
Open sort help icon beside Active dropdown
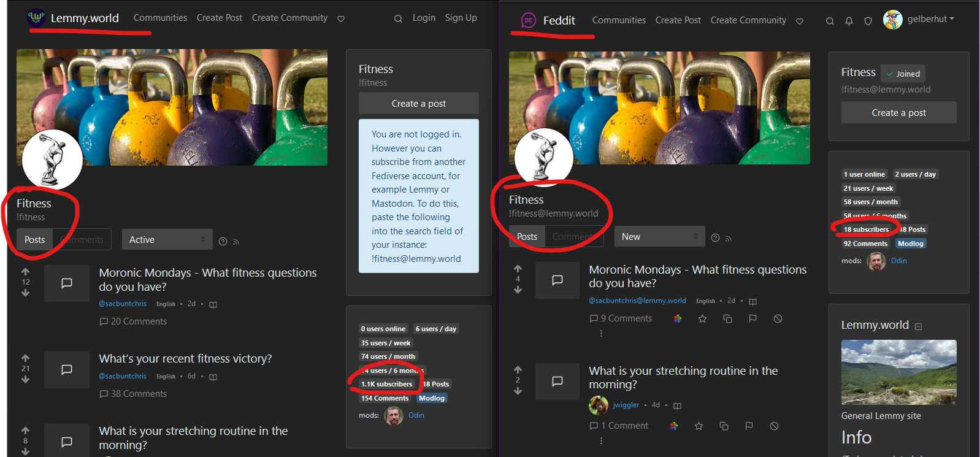tap(223, 241)
